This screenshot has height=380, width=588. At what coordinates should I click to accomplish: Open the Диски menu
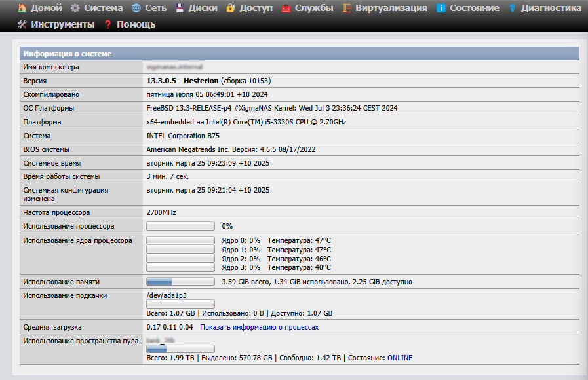coord(203,8)
